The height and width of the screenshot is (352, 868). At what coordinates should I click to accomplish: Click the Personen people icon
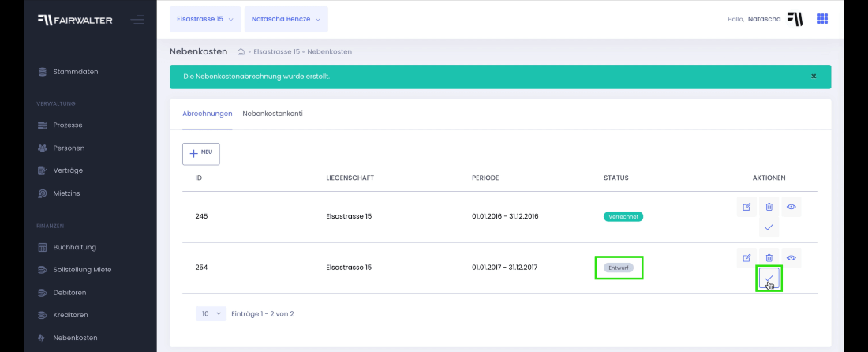tap(42, 148)
